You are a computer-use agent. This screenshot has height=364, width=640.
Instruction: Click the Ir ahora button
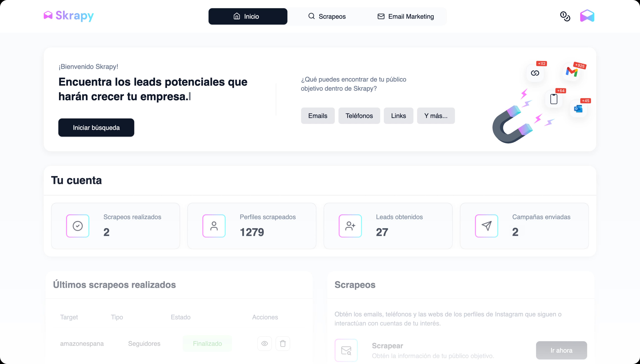point(561,350)
